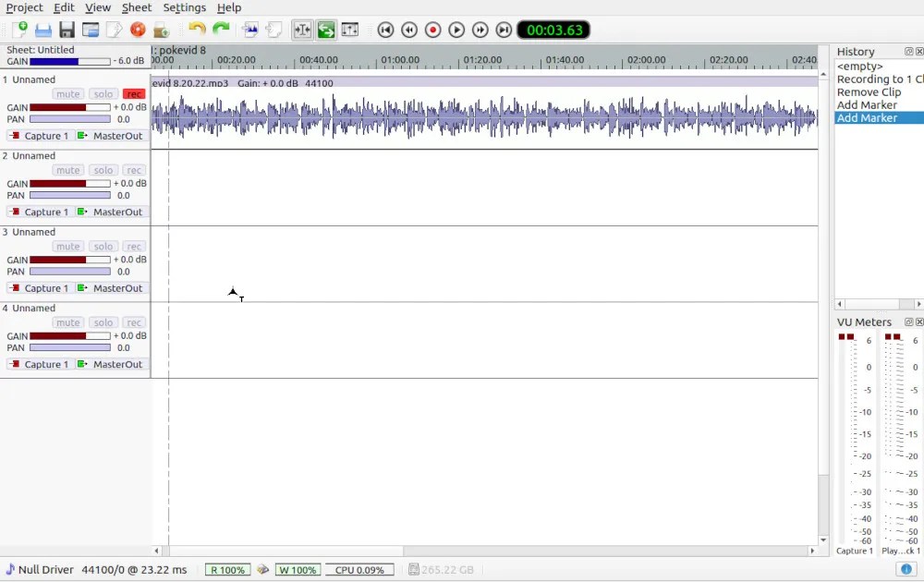Select Remove Clip in the History panel
Image resolution: width=924 pixels, height=582 pixels.
[x=869, y=91]
